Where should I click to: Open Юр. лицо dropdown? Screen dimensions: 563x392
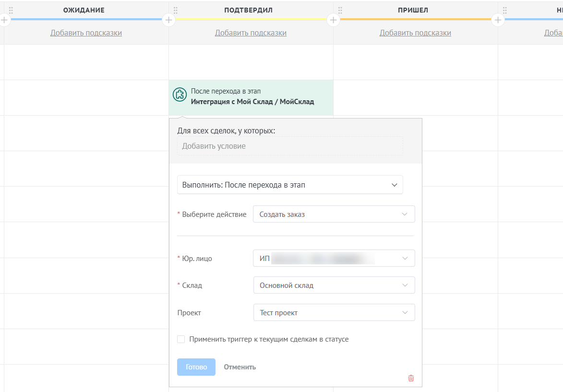pyautogui.click(x=334, y=259)
